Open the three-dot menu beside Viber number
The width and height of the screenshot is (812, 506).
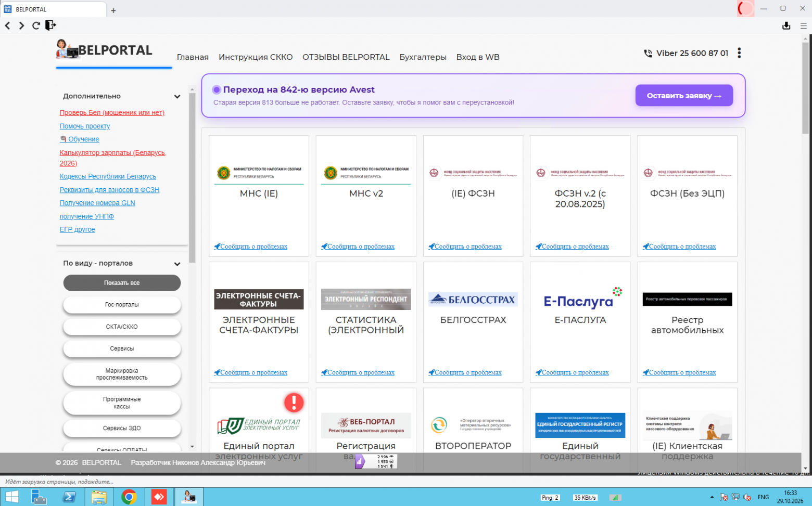739,53
